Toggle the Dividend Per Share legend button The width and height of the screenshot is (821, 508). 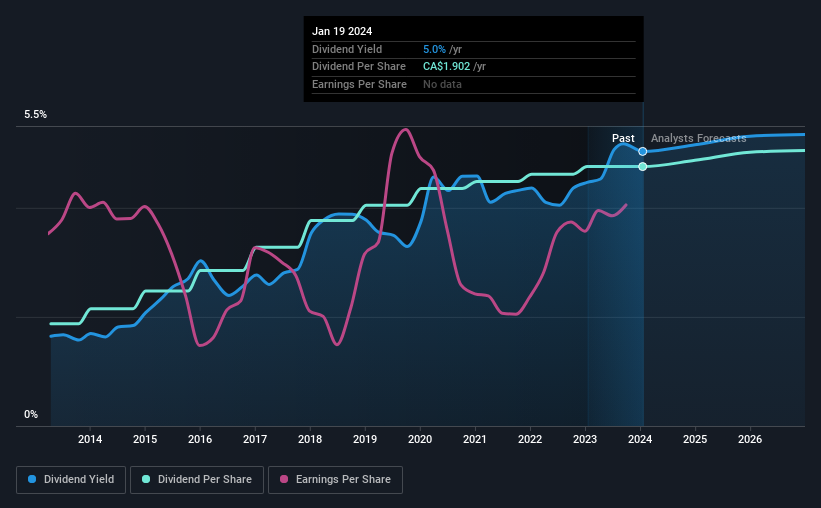(197, 480)
